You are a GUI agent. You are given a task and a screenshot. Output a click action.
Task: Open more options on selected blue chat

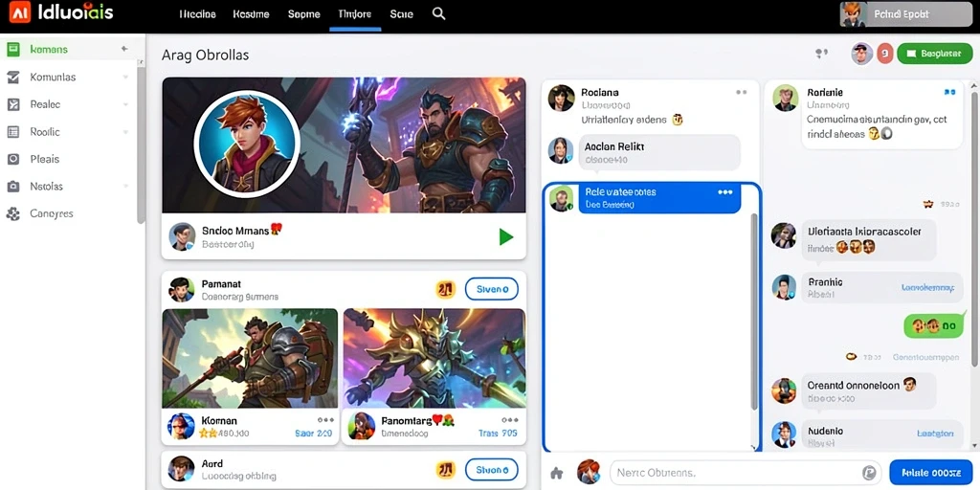pos(725,192)
